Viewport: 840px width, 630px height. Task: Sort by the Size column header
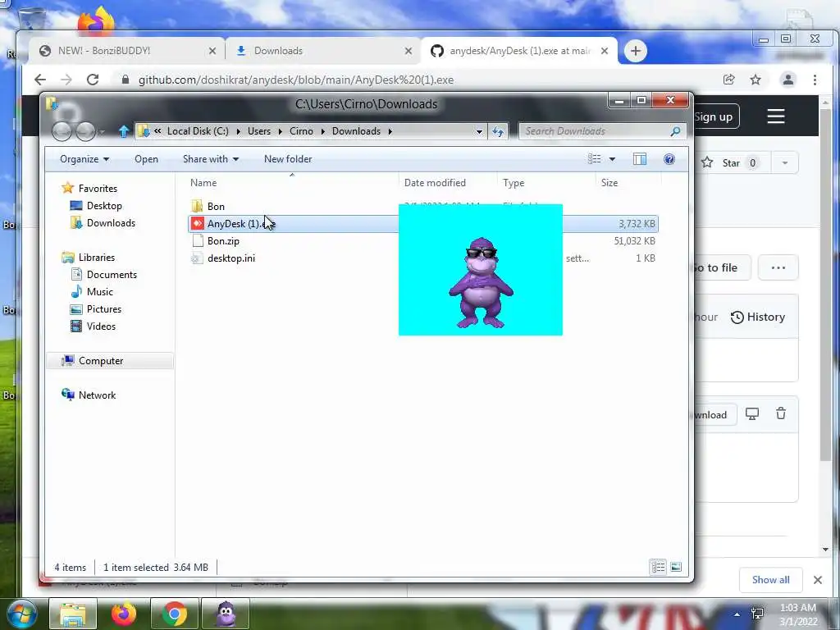pos(628,183)
